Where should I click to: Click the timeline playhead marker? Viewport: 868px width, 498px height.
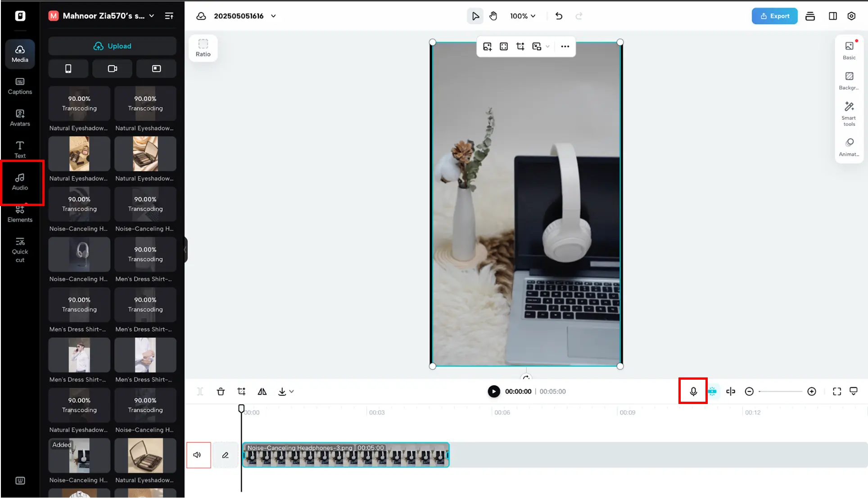tap(241, 408)
